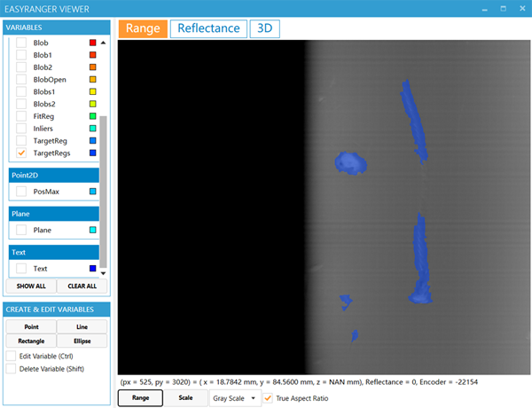Click the red color swatch beside Blob1

92,55
